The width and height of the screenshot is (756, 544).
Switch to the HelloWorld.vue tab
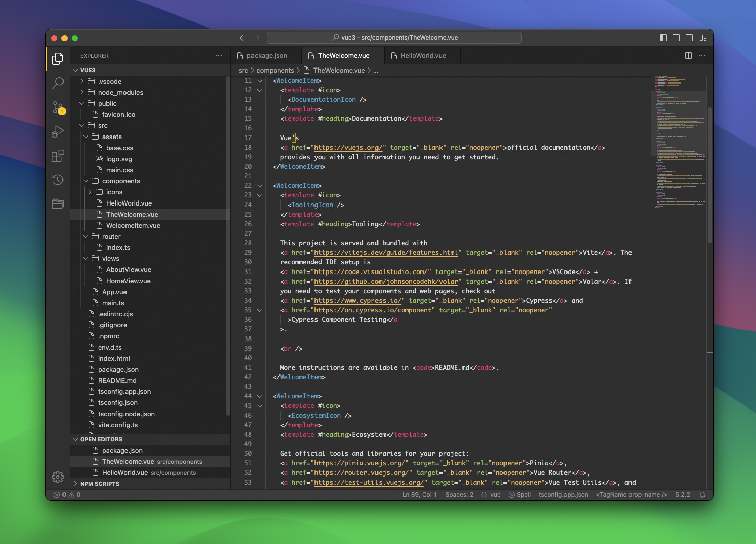click(x=423, y=55)
